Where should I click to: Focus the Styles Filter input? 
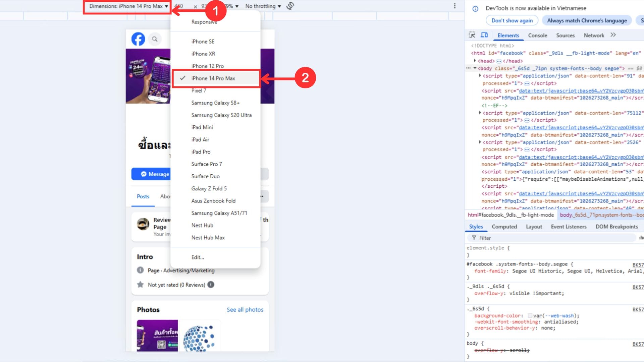point(552,238)
